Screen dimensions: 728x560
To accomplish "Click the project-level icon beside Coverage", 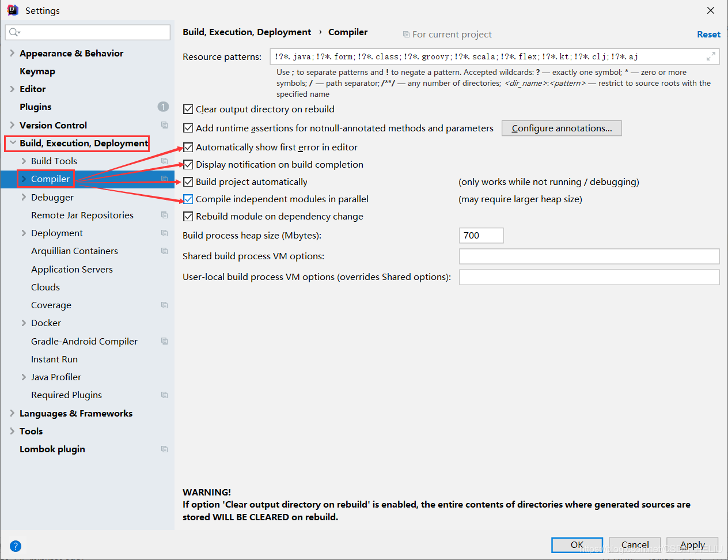I will 164,305.
